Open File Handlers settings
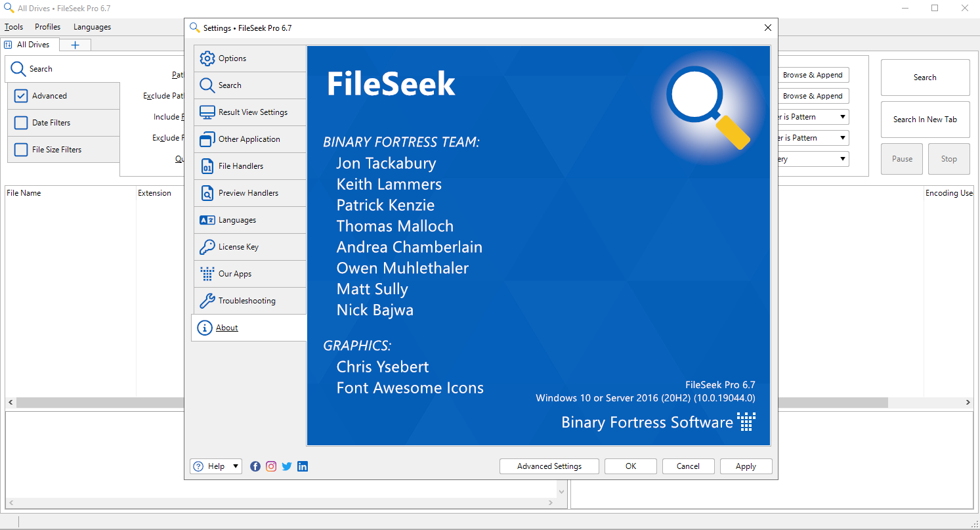 (250, 166)
